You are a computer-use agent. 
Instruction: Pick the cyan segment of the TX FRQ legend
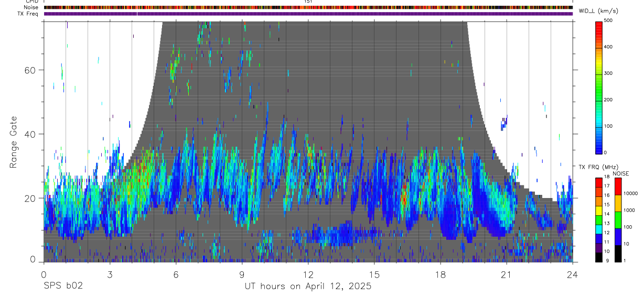tap(599, 232)
